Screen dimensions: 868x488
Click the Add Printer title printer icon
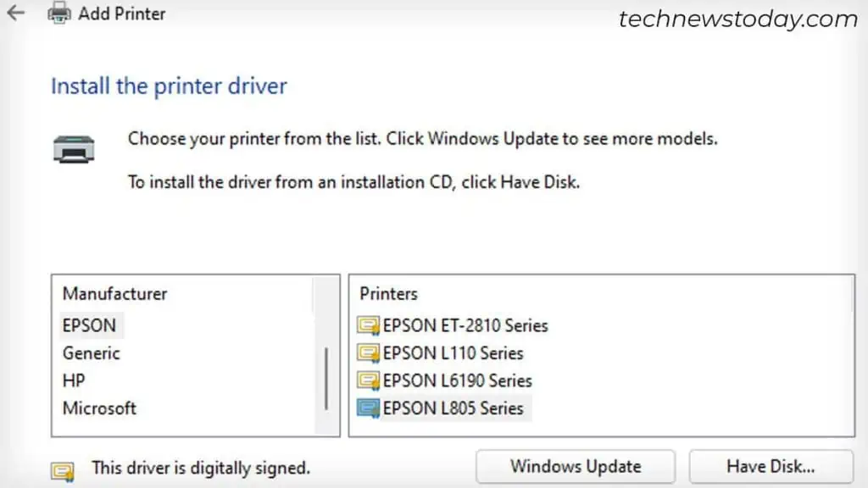point(59,13)
